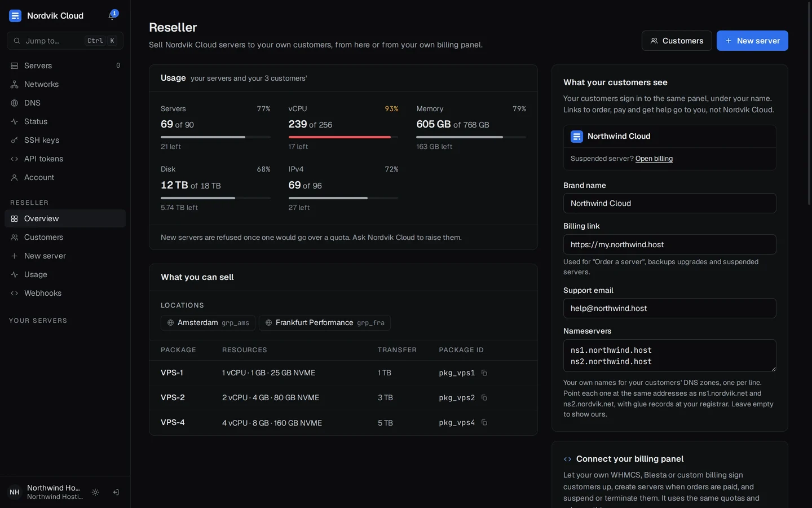Click the Memory "605 GB" usage value
The width and height of the screenshot is (812, 508).
pos(434,124)
